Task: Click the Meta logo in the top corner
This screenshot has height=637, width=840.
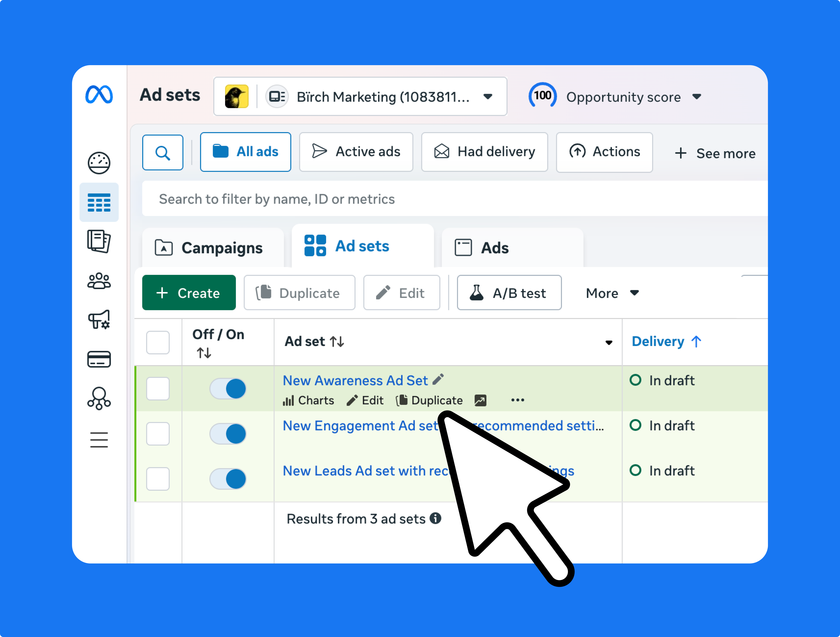Action: coord(100,95)
